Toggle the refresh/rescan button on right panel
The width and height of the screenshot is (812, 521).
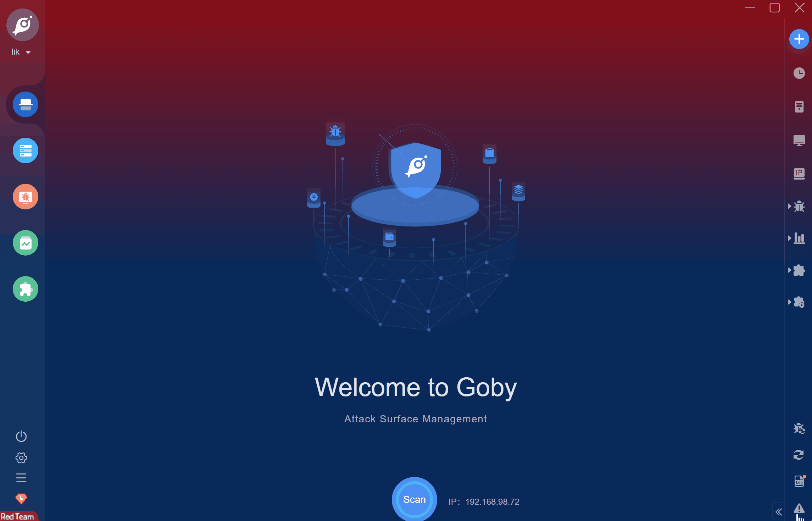[799, 454]
